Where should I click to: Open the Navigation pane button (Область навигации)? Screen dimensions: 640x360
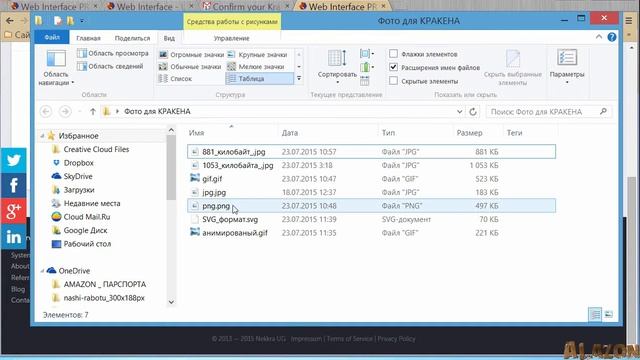point(56,67)
